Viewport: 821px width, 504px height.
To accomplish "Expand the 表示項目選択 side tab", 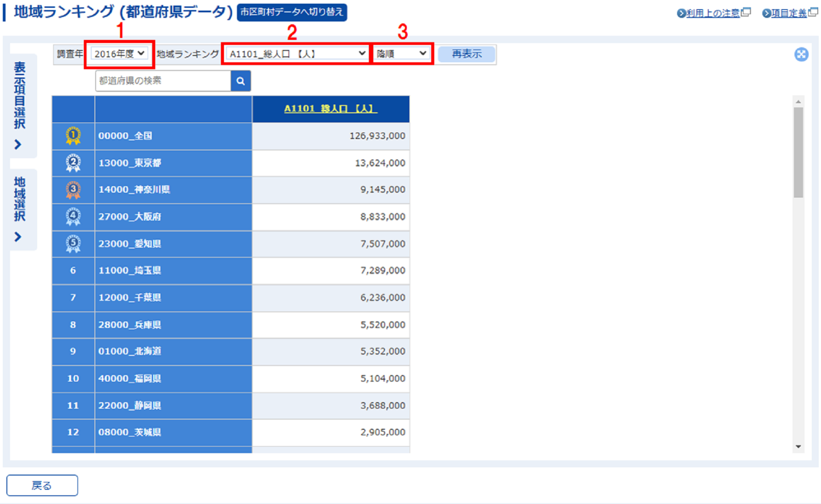I will [19, 105].
